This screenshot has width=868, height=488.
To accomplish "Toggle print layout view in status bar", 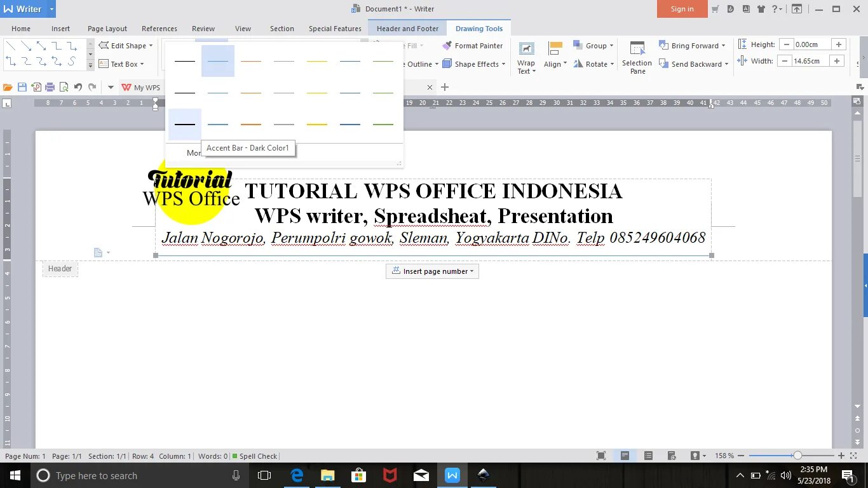I will click(x=625, y=456).
